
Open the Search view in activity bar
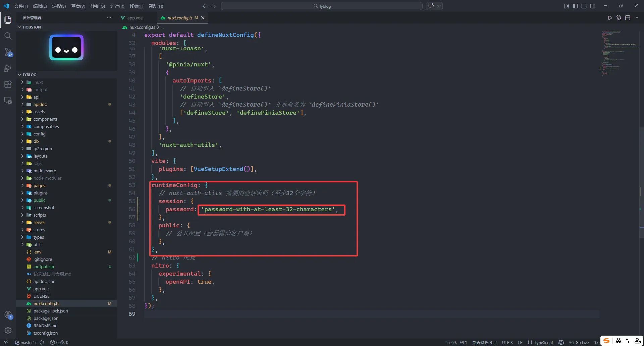pos(8,36)
